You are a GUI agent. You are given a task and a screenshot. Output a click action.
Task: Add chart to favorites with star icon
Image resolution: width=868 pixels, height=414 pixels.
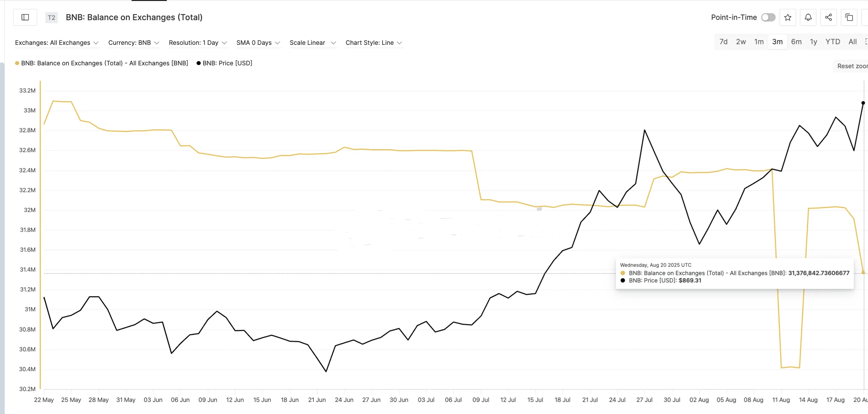pyautogui.click(x=787, y=17)
